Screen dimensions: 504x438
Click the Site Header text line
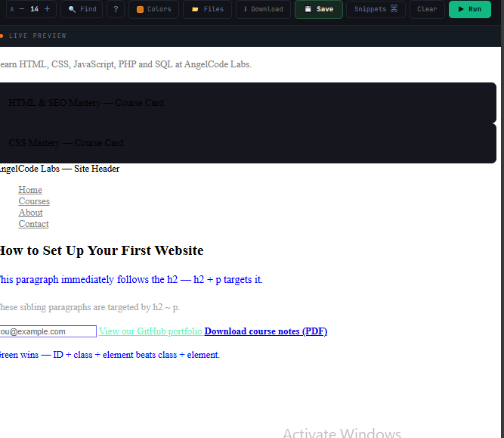click(x=60, y=169)
